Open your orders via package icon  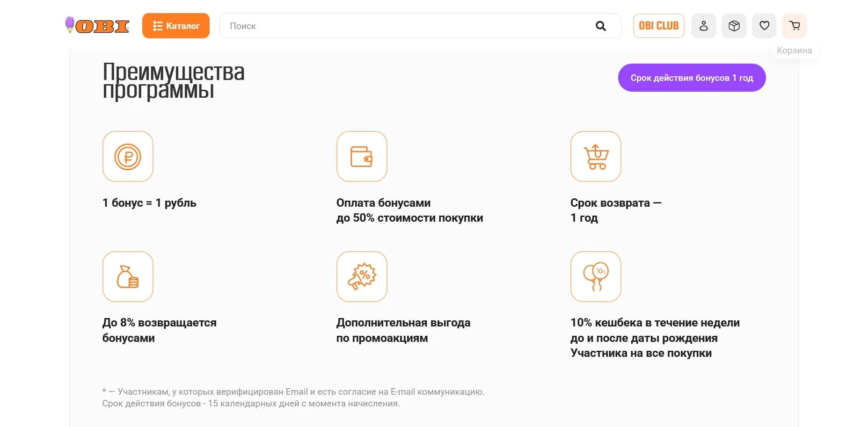[734, 26]
